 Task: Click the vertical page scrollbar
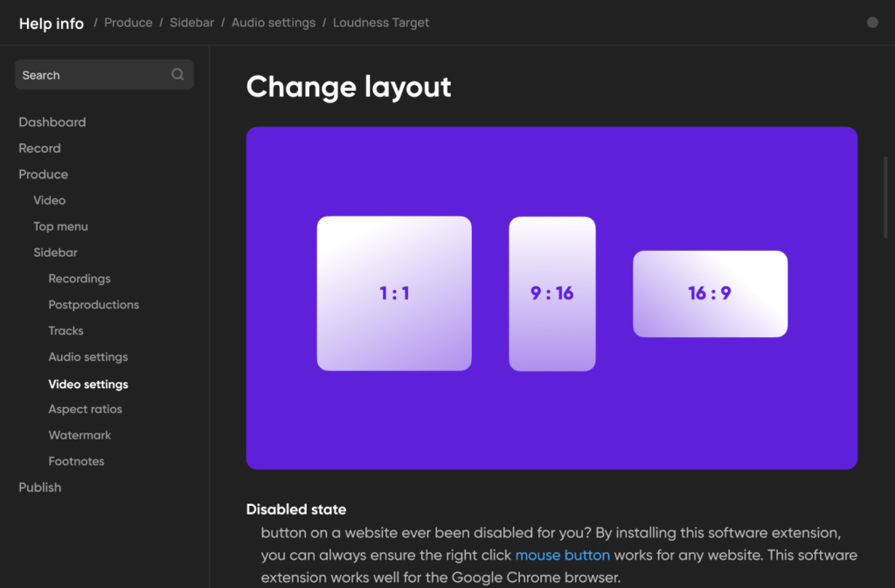(885, 197)
